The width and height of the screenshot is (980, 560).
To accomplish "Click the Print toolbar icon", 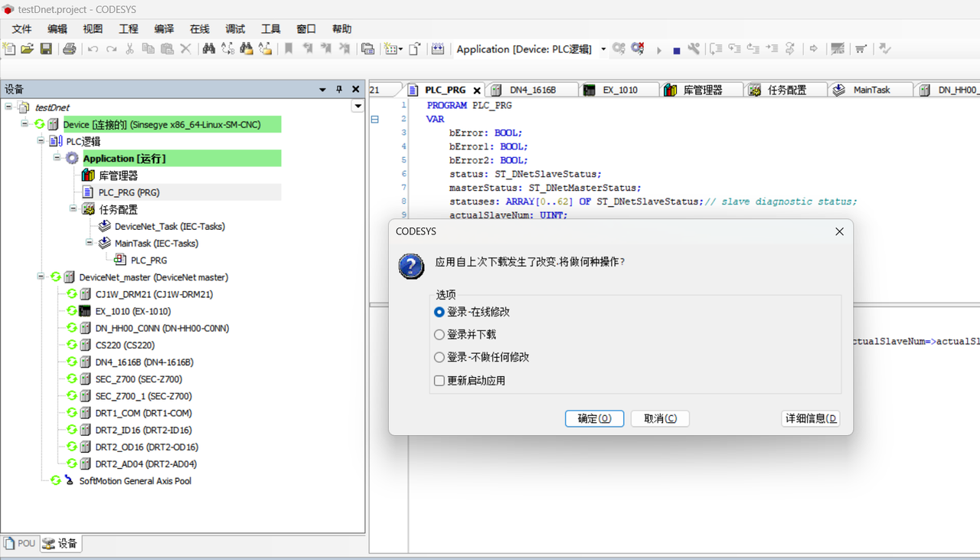I will [x=70, y=49].
